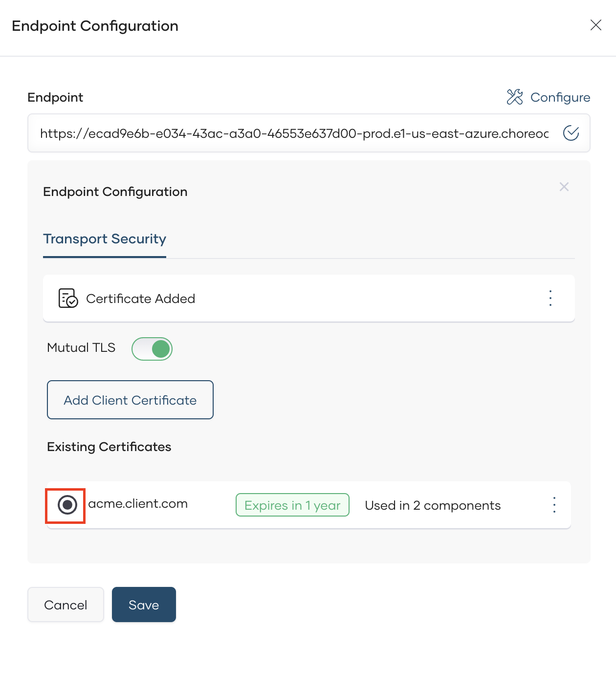Dismiss the inner Endpoint Configuration panel
Image resolution: width=616 pixels, height=691 pixels.
pos(564,187)
